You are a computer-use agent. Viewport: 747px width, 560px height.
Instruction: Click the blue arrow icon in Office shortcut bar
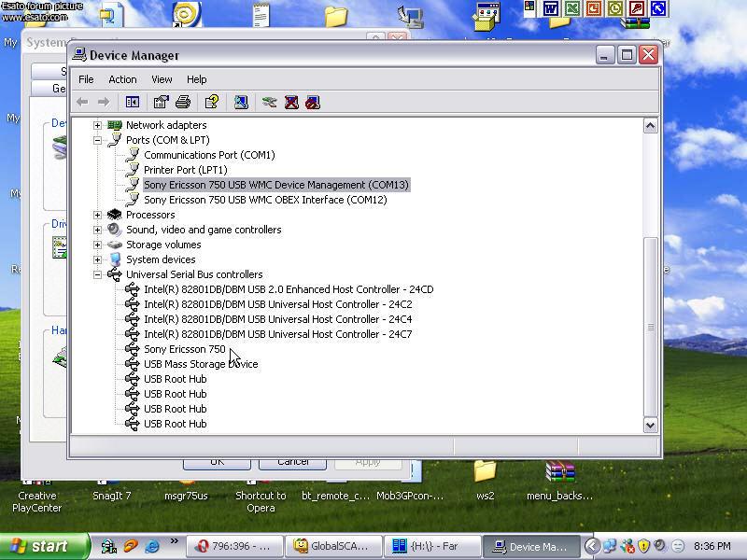658,8
